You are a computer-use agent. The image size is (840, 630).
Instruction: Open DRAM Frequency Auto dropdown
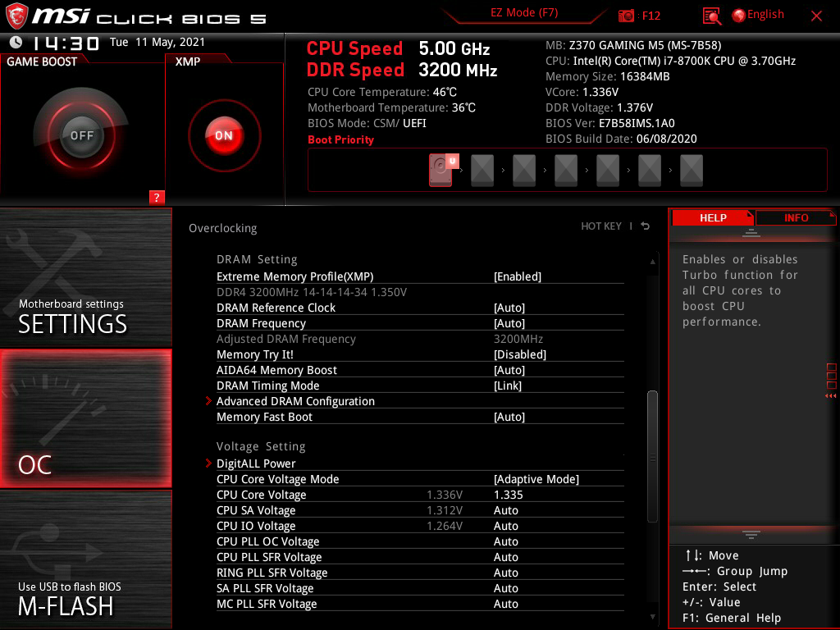tap(509, 323)
